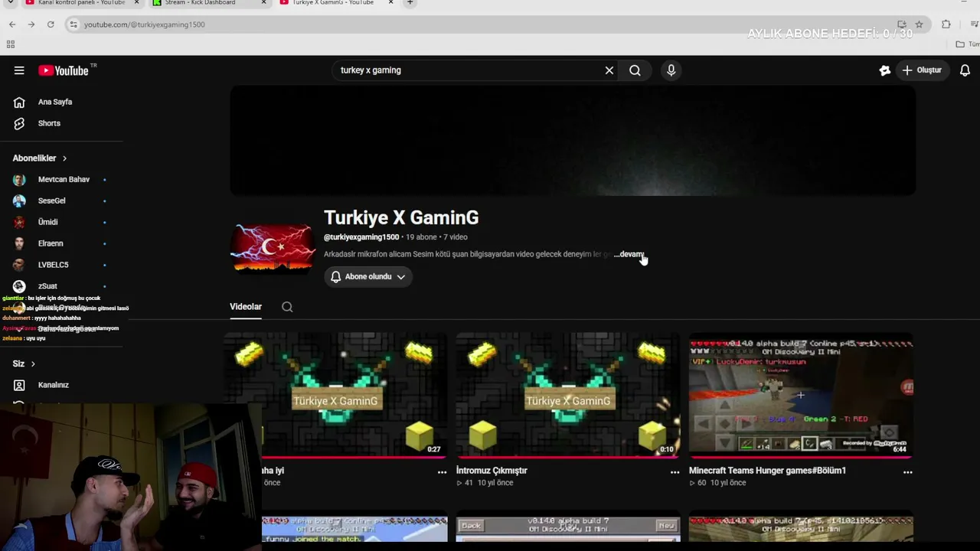The image size is (980, 551).
Task: Open the Minecraft Teams Hunger games thumbnail
Action: [801, 395]
